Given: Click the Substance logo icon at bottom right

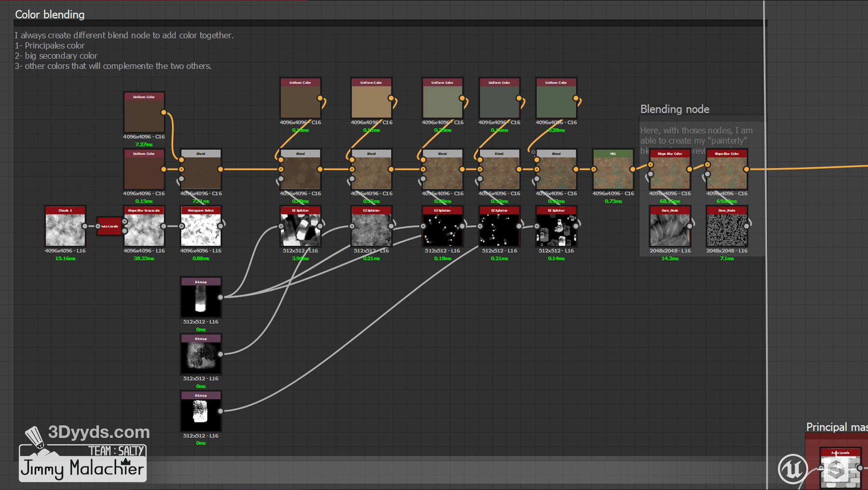Looking at the screenshot, I should (x=836, y=469).
